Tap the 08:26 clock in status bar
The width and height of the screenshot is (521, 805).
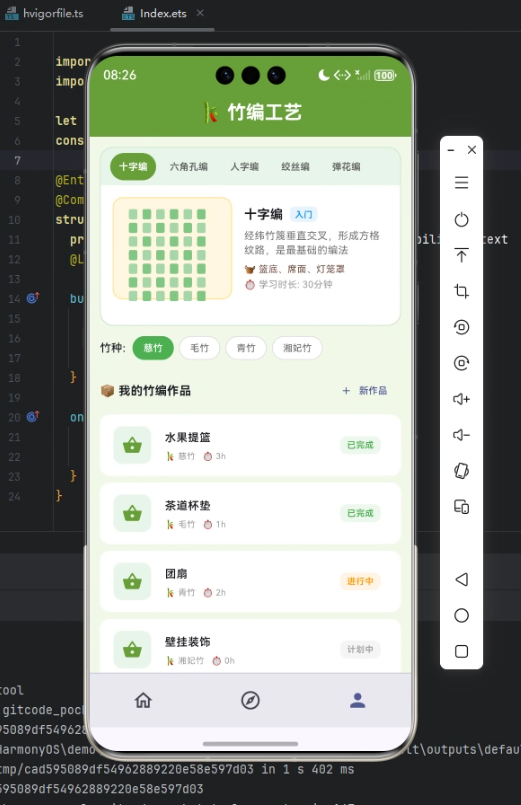pyautogui.click(x=120, y=75)
